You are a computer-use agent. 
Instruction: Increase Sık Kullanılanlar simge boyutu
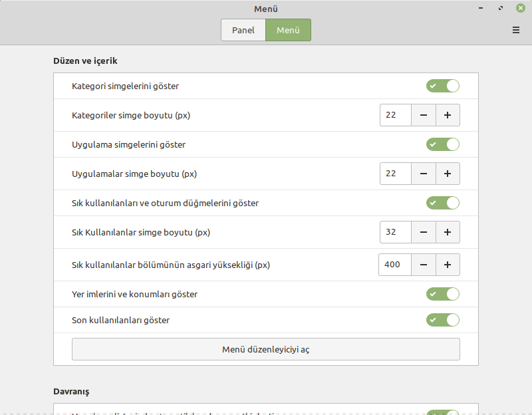pos(448,232)
